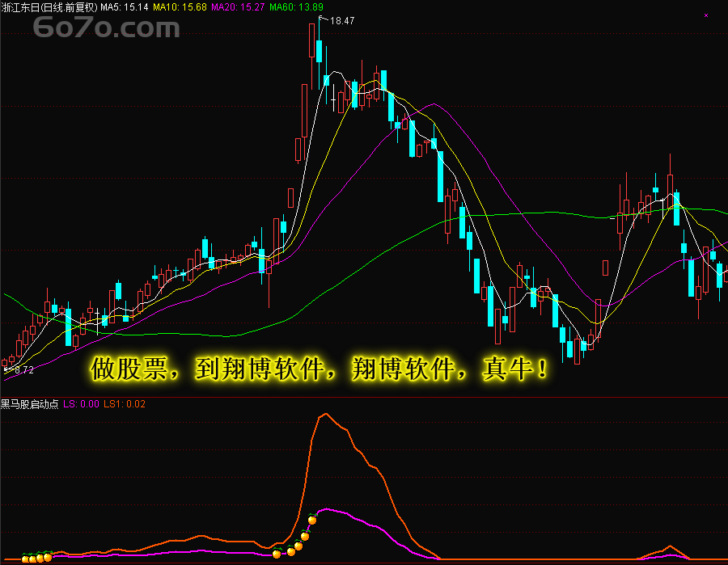Click the 18.47 high price marker
The height and width of the screenshot is (565, 728).
[341, 21]
